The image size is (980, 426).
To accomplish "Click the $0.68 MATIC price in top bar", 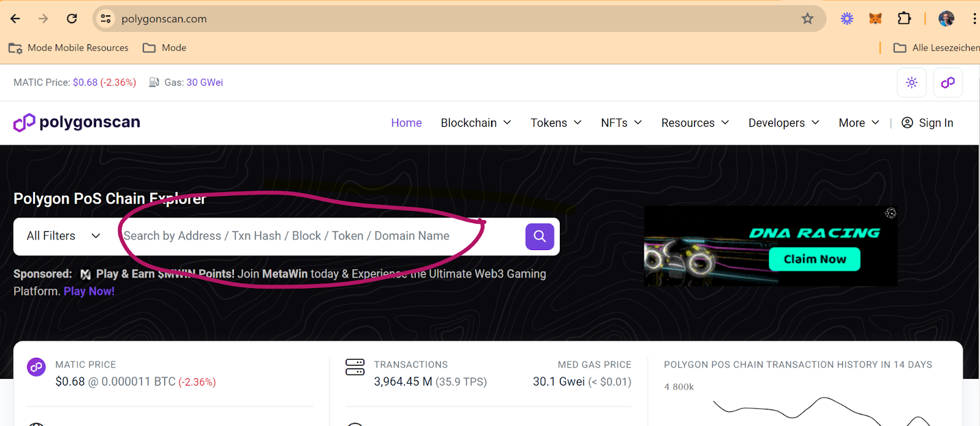I will [x=85, y=82].
